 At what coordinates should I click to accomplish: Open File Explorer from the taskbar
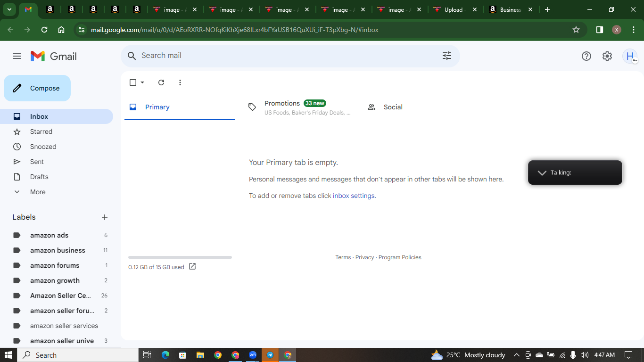pos(200,355)
